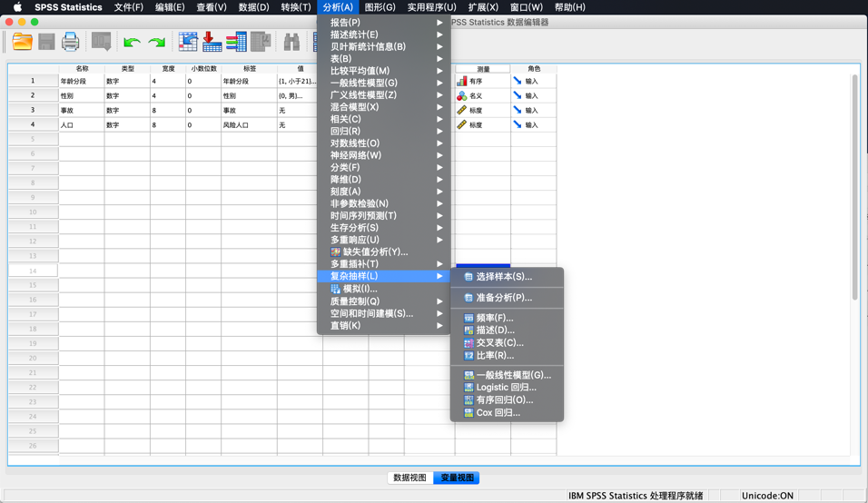Open the 数据(D) menu
Screen dimensions: 868x503
[x=253, y=7]
